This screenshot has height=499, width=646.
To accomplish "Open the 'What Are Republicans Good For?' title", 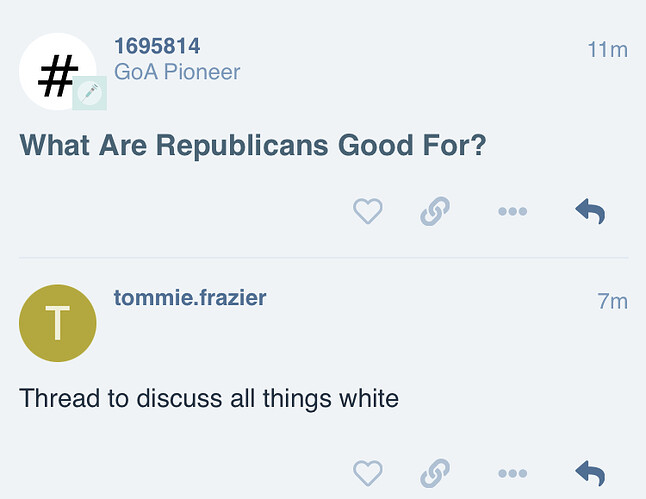I will (253, 146).
